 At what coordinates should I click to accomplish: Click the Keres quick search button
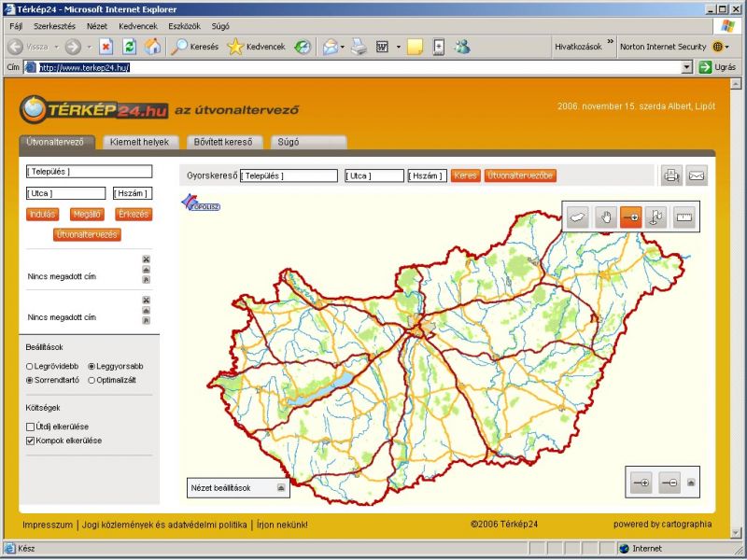465,175
